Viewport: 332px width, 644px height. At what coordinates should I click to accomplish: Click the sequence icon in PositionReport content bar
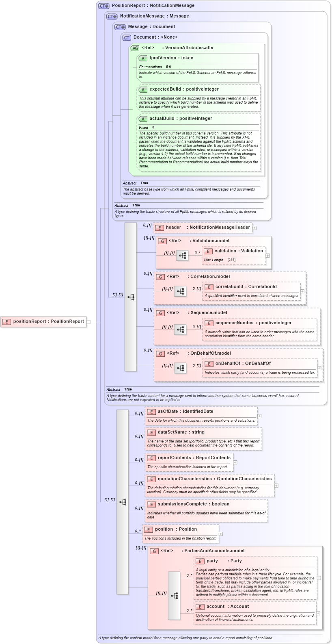tap(123, 502)
